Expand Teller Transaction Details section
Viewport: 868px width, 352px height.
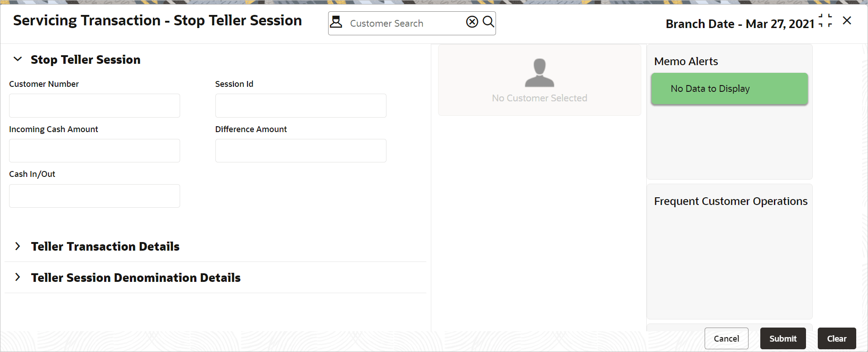[18, 246]
